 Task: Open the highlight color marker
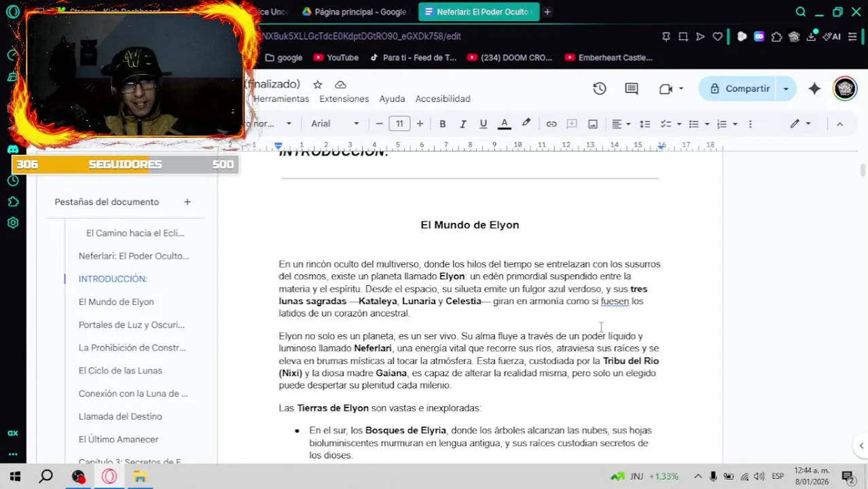point(526,124)
